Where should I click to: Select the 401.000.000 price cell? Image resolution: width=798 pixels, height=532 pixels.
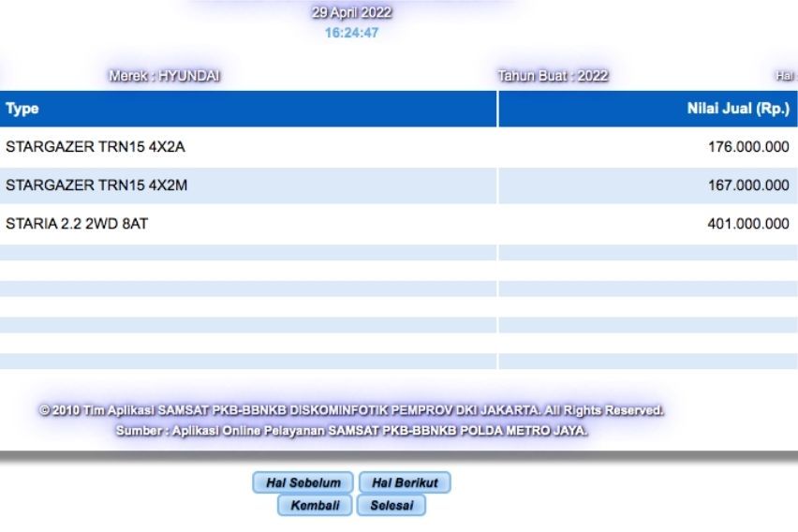tap(748, 224)
